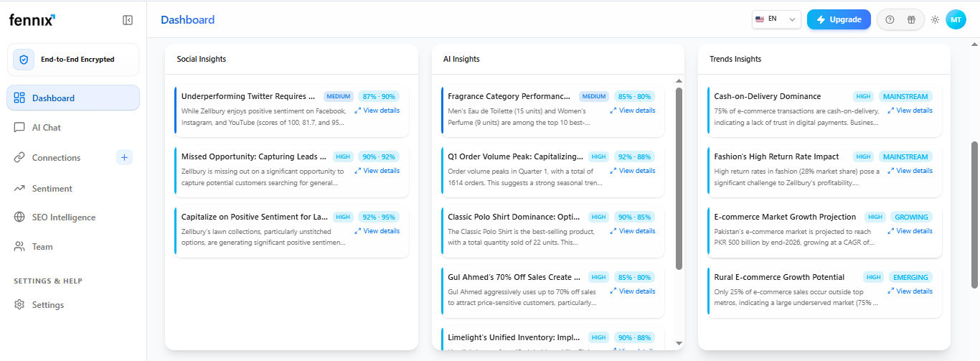This screenshot has height=361, width=980.
Task: Click the End-to-End Encrypted shield icon
Action: 24,60
